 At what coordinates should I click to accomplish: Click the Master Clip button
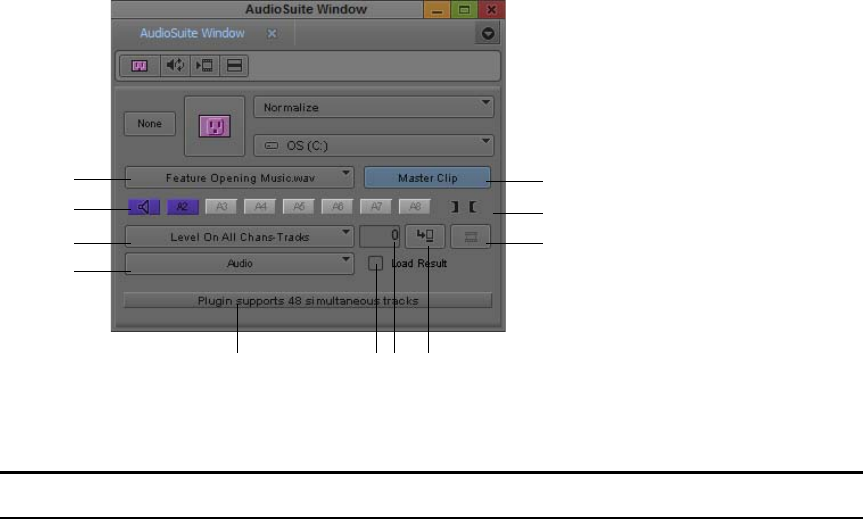click(x=427, y=178)
